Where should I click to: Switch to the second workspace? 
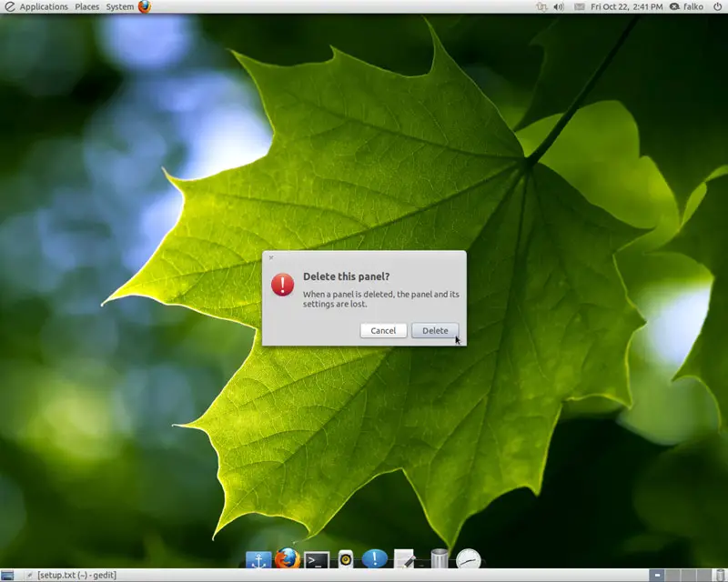[x=672, y=576]
